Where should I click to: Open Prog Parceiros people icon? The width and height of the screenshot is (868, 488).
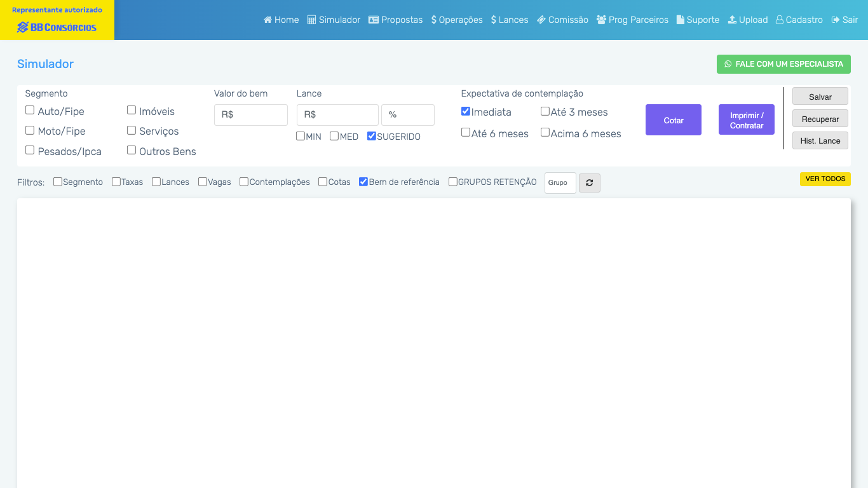(x=601, y=20)
